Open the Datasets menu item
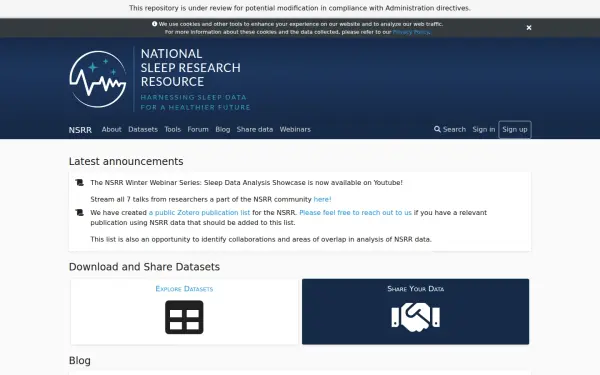The image size is (600, 375). click(143, 129)
